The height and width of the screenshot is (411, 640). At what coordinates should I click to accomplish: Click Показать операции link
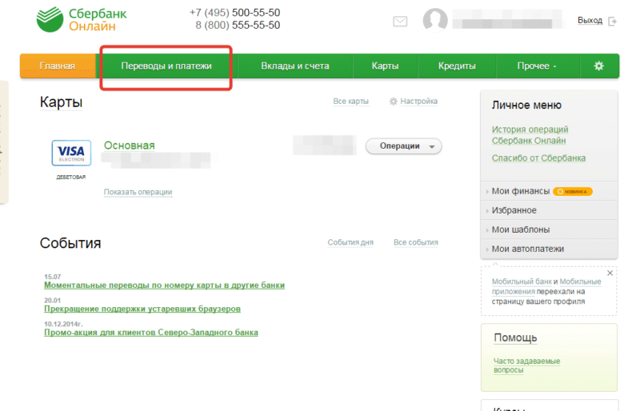coord(138,192)
